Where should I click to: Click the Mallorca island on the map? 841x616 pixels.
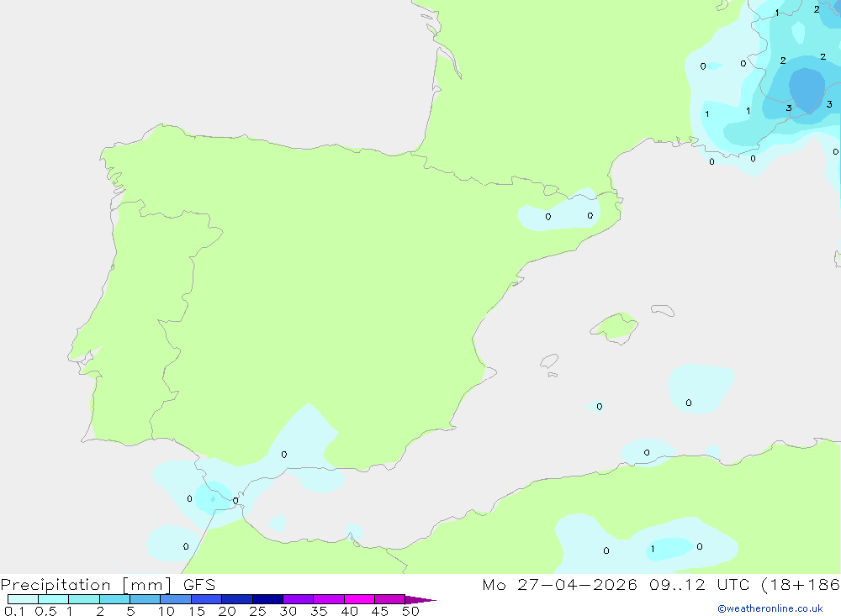pyautogui.click(x=615, y=327)
